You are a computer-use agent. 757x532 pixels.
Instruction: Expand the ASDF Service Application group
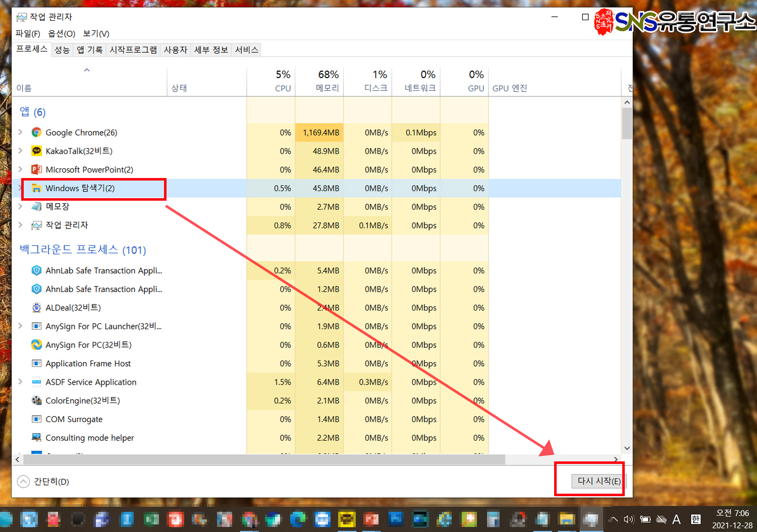click(20, 382)
